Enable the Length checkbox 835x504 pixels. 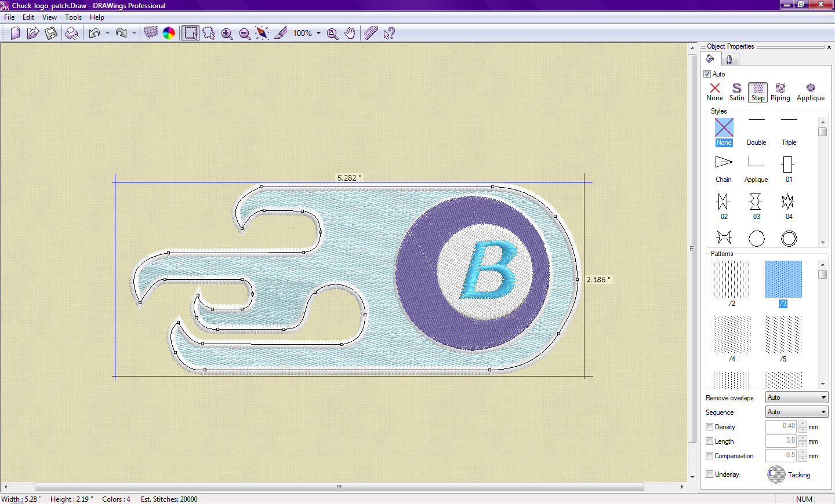[709, 441]
